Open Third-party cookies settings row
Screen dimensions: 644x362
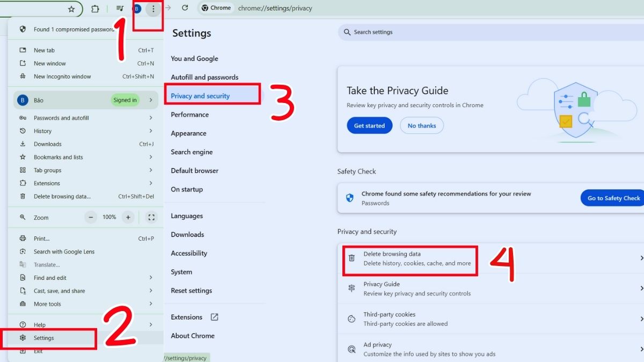pos(491,319)
